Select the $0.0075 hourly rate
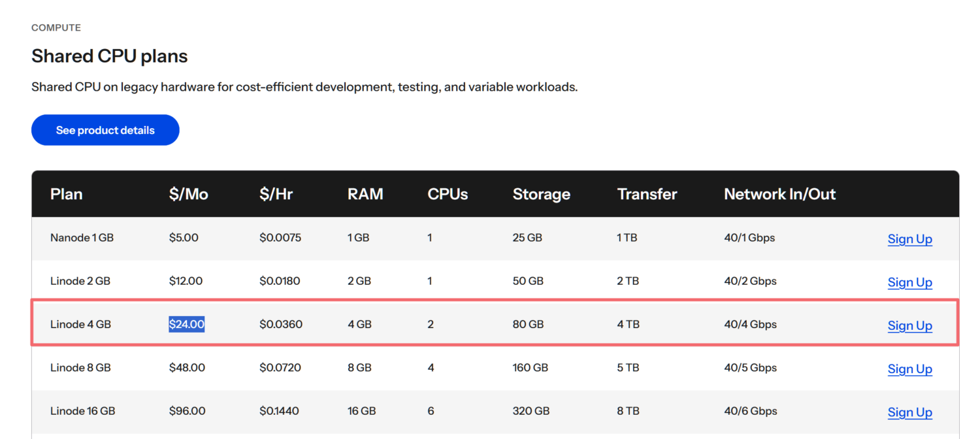This screenshot has width=980, height=439. click(x=280, y=238)
